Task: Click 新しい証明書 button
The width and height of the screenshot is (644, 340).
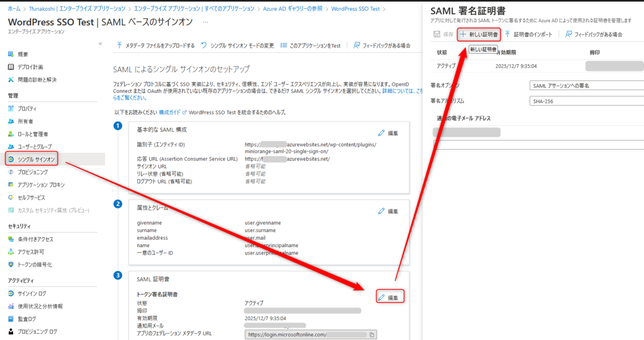Action: (x=478, y=34)
